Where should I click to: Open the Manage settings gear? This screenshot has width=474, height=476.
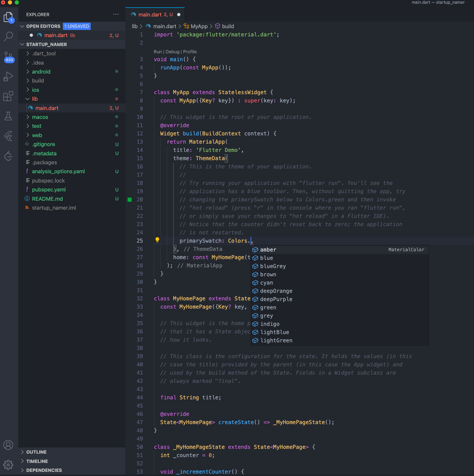(x=8, y=465)
